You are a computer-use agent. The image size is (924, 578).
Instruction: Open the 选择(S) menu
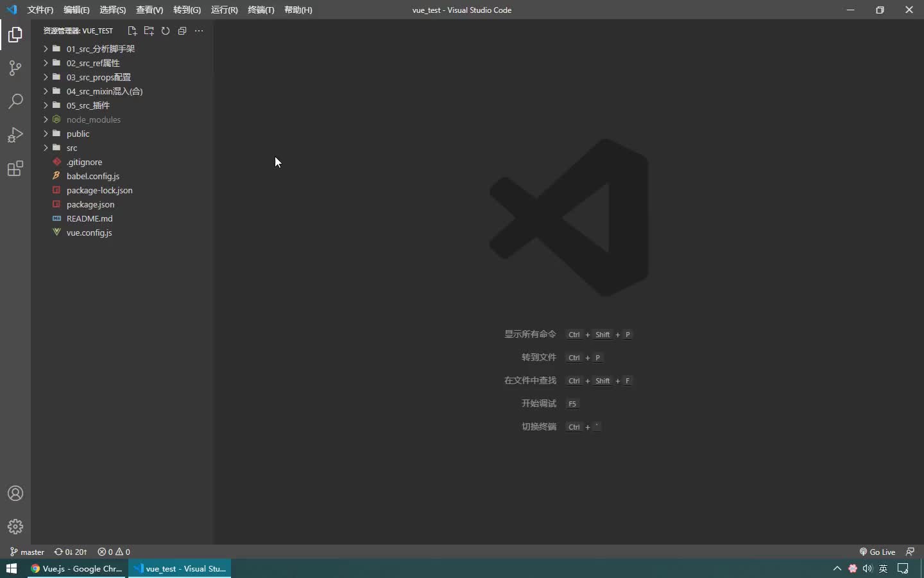click(x=113, y=10)
